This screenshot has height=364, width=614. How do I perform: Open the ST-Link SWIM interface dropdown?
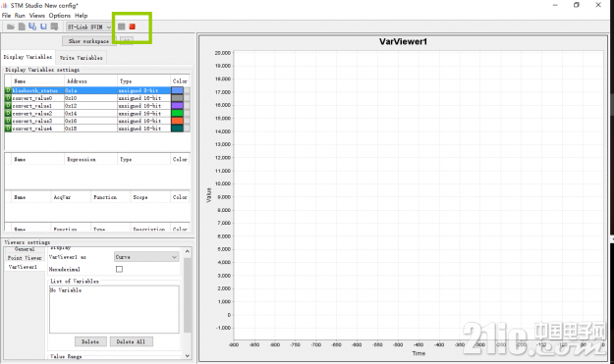click(88, 26)
